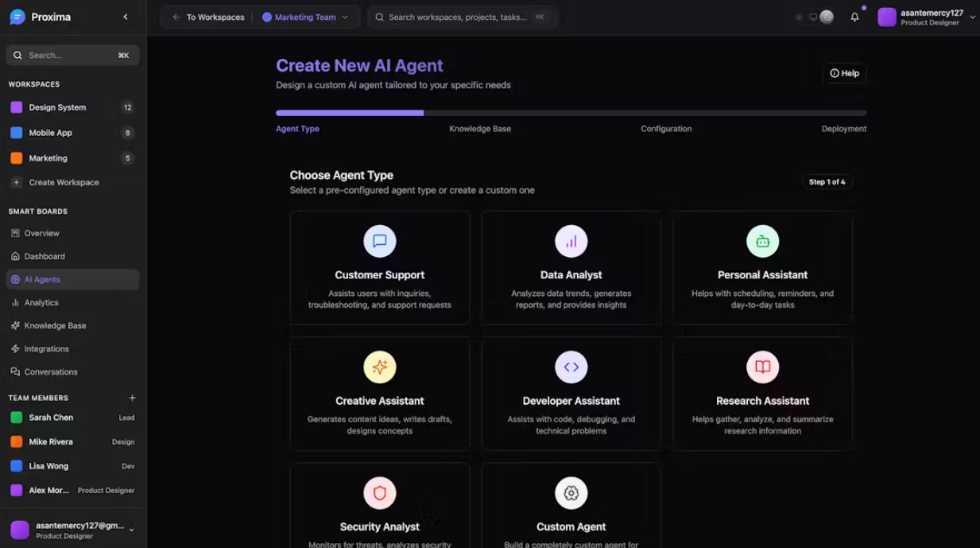This screenshot has width=980, height=548.
Task: Go to the Knowledge Base step
Action: point(480,129)
